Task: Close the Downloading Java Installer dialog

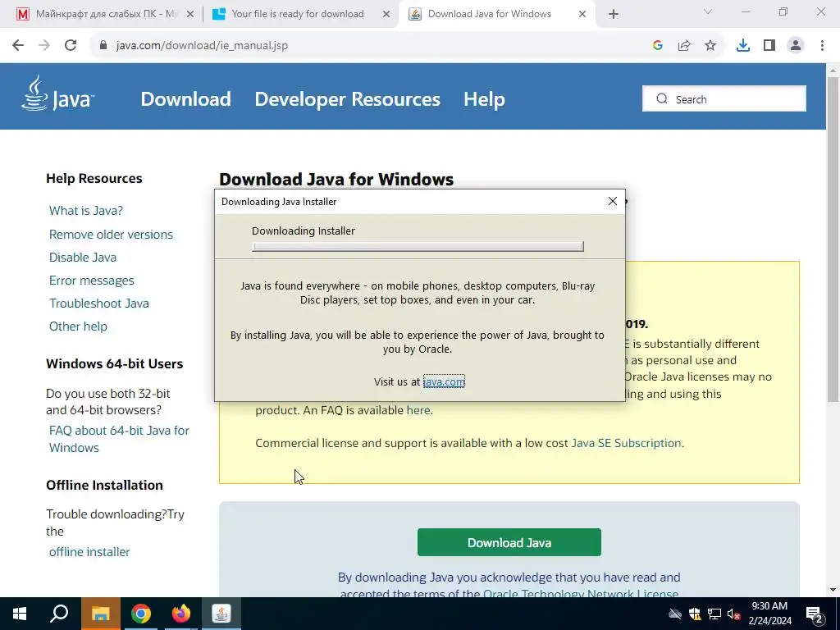Action: point(613,201)
